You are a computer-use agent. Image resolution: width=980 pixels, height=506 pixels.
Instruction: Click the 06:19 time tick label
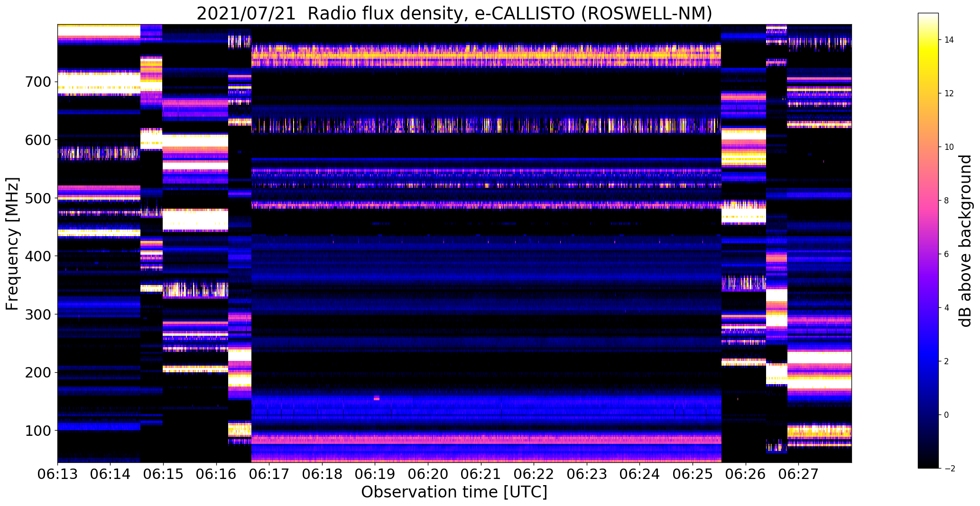pos(375,473)
